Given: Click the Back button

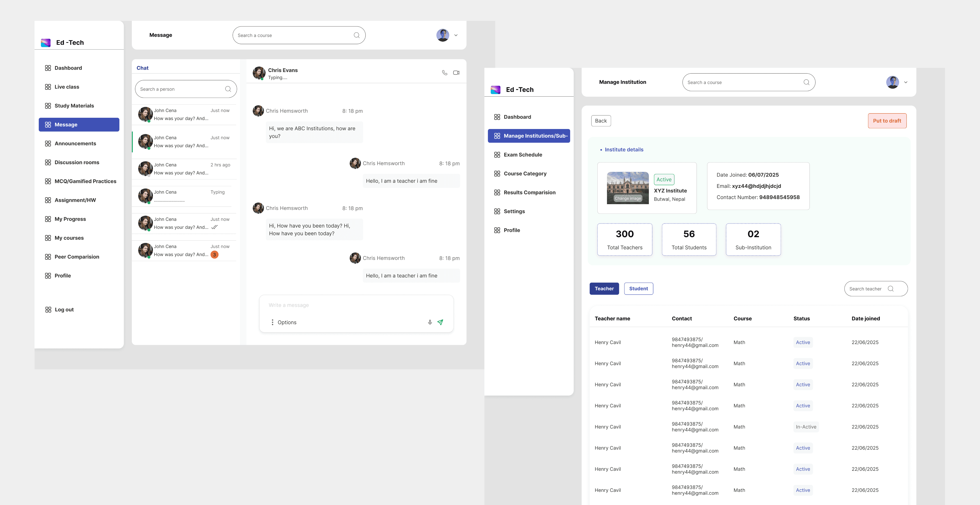Looking at the screenshot, I should (601, 121).
